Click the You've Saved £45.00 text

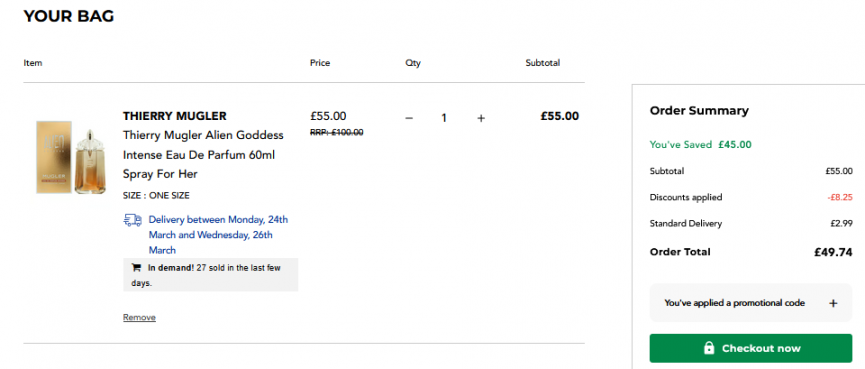tap(701, 145)
